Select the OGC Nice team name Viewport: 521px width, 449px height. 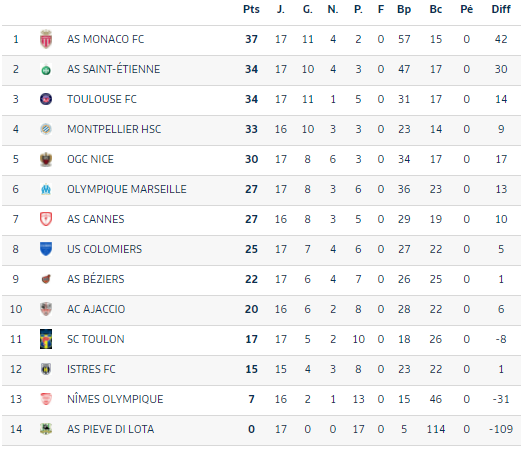(x=90, y=159)
